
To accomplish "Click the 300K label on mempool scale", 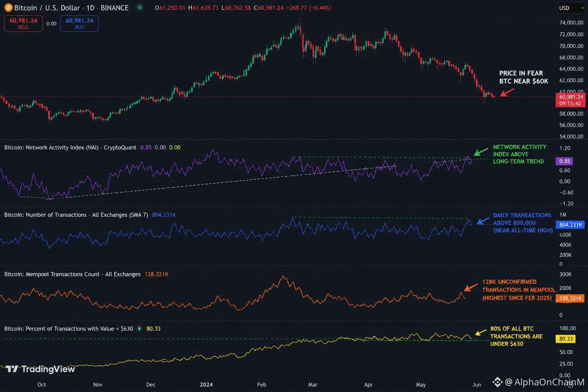I will click(565, 274).
